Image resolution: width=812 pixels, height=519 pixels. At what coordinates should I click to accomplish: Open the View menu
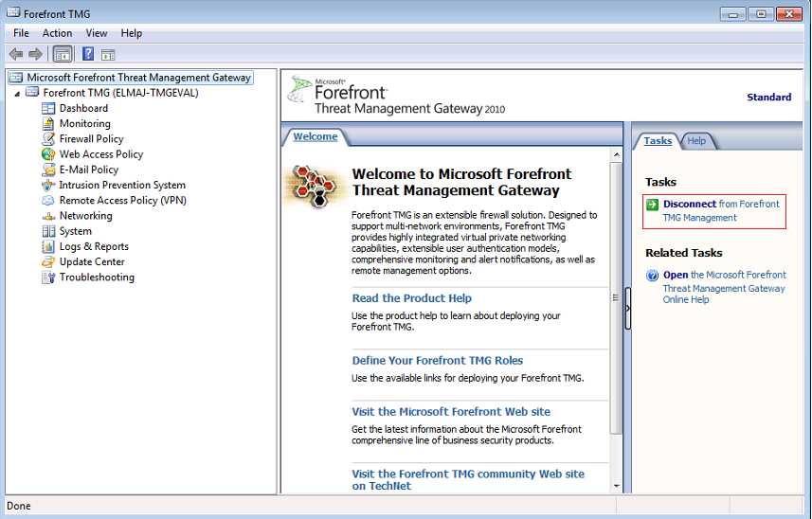[x=97, y=33]
